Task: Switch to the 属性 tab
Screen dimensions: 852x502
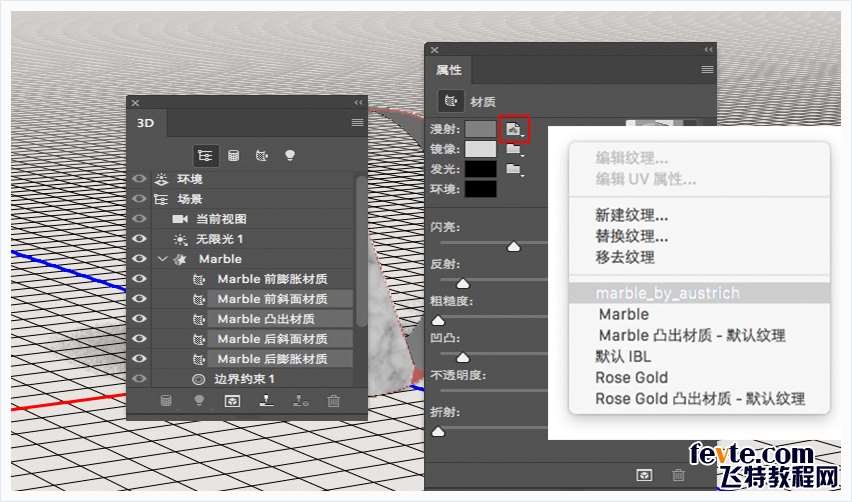Action: pyautogui.click(x=449, y=70)
